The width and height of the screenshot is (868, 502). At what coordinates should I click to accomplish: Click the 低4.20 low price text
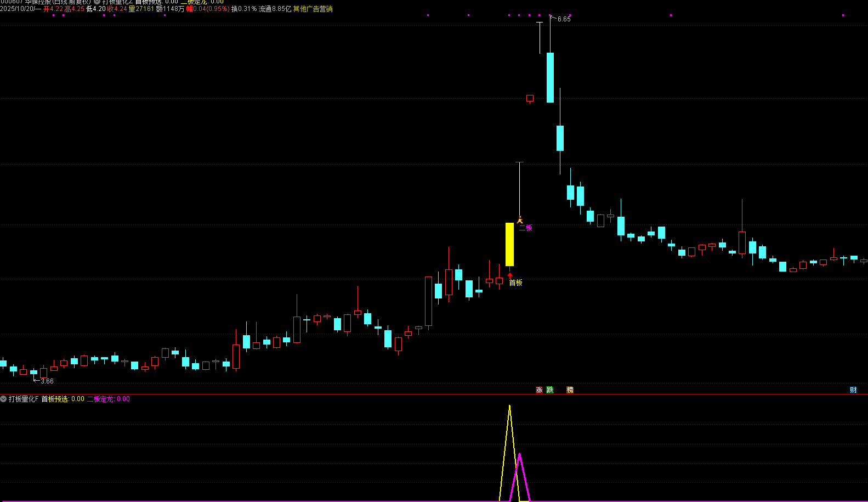[96, 9]
